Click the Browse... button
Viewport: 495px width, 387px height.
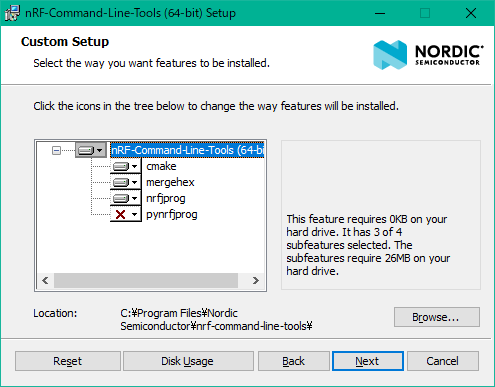437,317
